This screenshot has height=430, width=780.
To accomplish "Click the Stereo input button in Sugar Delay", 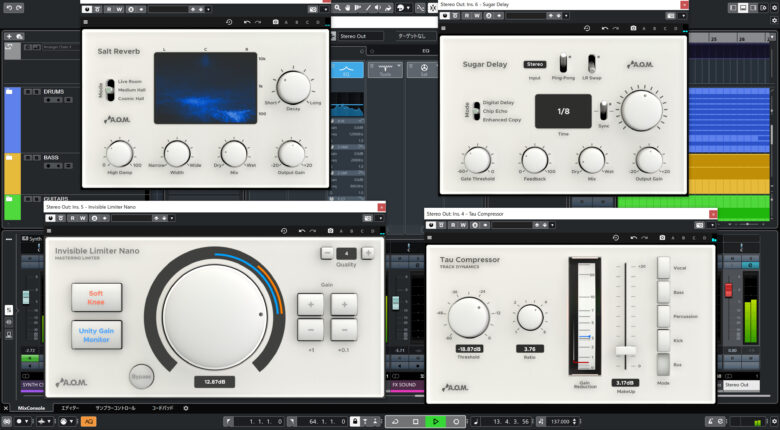I will coord(535,64).
